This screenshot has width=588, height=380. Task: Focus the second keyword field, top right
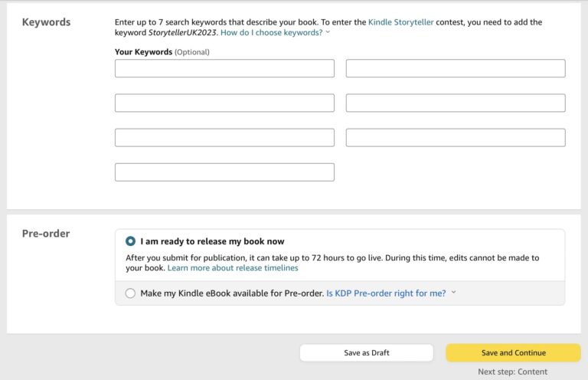pyautogui.click(x=456, y=68)
